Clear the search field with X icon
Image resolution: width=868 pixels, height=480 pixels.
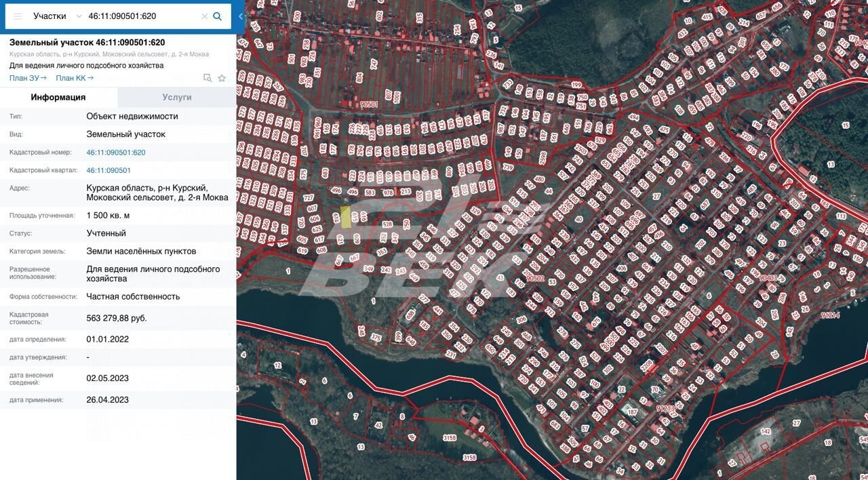(204, 16)
